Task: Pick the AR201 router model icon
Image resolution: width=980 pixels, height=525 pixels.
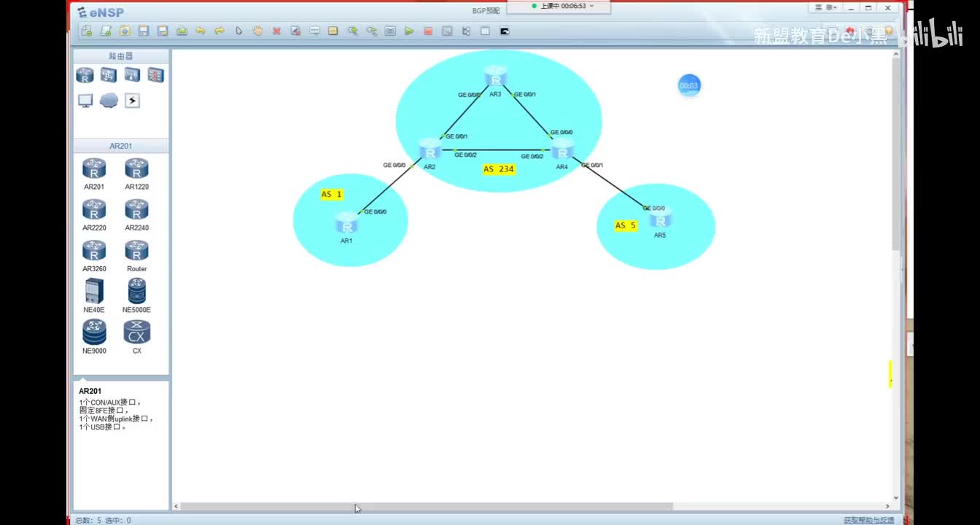Action: [x=94, y=168]
